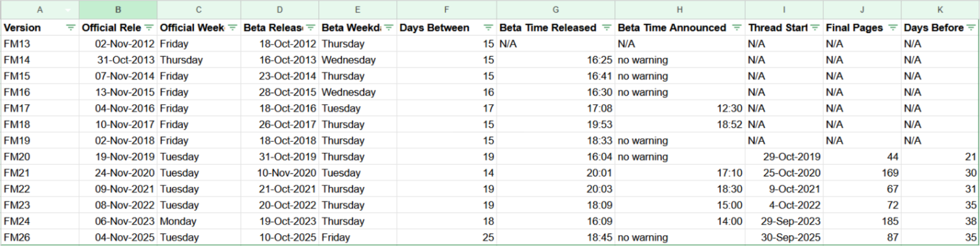
Task: Open filter icon for Beta Time Announced column
Action: point(737,28)
